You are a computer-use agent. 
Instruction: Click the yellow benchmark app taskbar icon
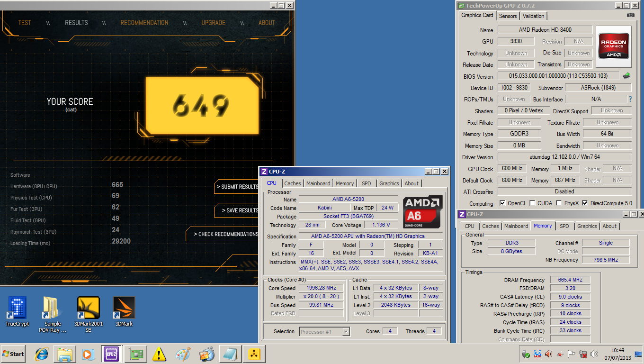(254, 354)
